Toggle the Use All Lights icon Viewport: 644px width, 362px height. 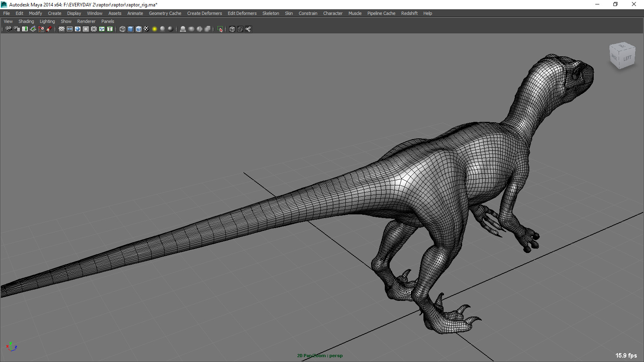click(x=155, y=29)
